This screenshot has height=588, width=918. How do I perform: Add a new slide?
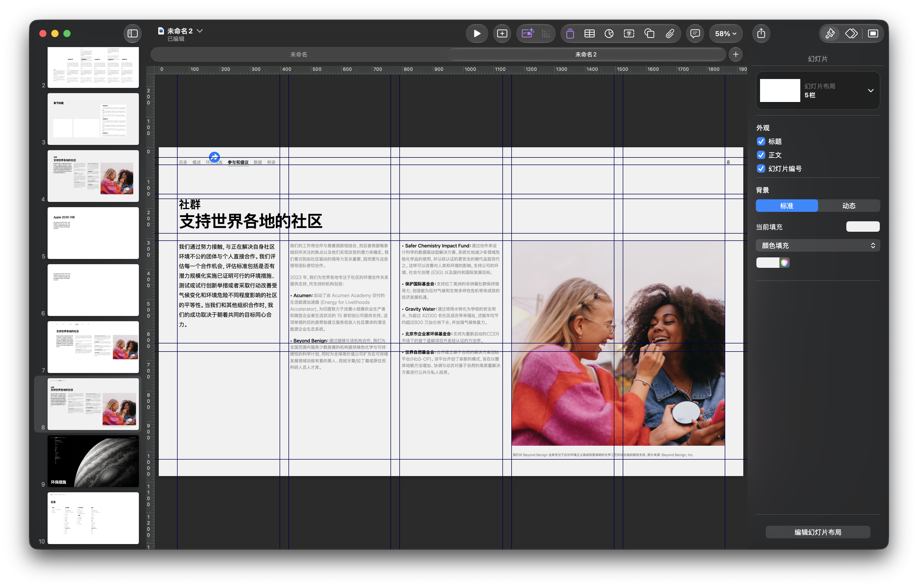tap(502, 33)
